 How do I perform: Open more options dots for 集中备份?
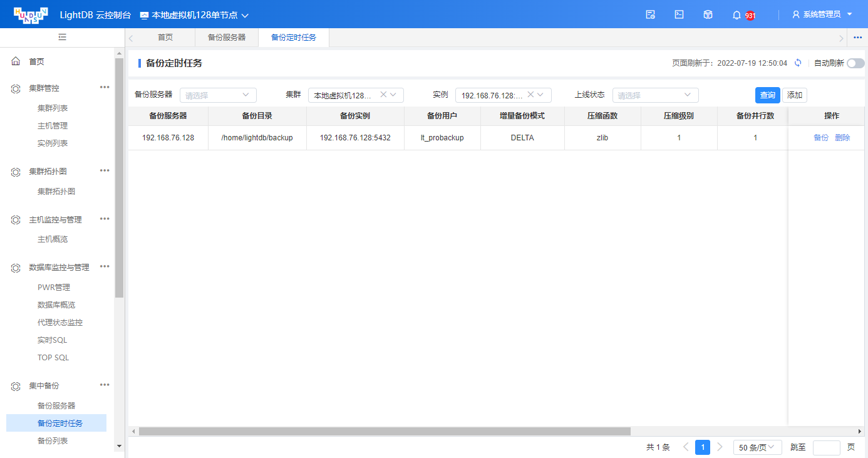(x=105, y=385)
